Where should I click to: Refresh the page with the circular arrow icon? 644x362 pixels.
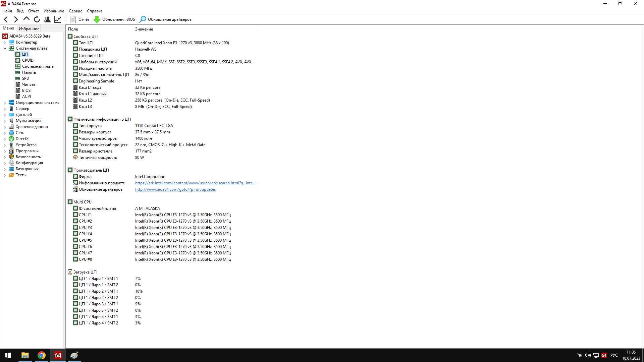tap(37, 19)
